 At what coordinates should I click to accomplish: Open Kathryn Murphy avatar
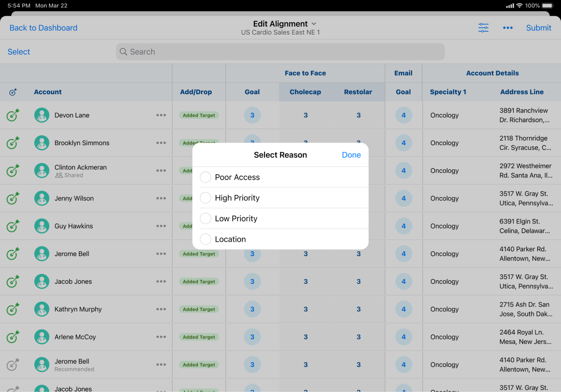[42, 309]
